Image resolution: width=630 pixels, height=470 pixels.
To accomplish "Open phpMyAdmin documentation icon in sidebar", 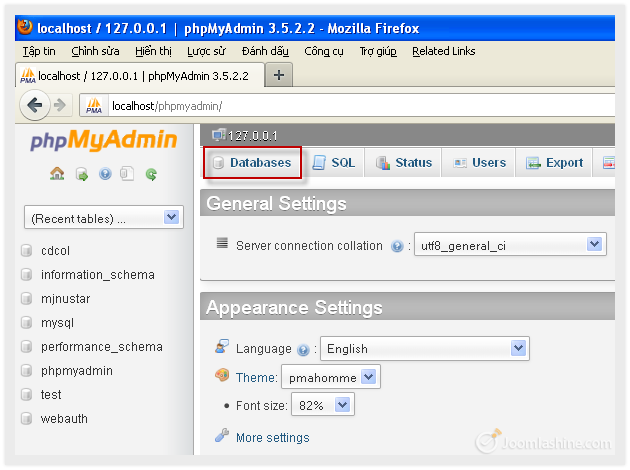I will 105,174.
